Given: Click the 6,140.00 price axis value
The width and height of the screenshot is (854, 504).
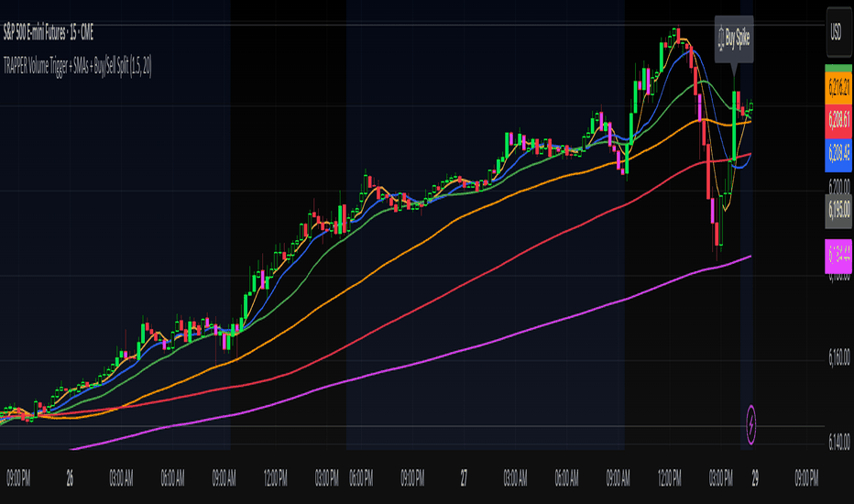Looking at the screenshot, I should pyautogui.click(x=838, y=442).
